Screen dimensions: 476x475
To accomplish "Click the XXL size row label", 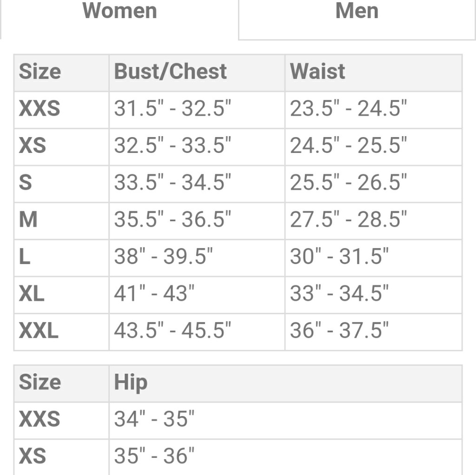I will [x=39, y=331].
